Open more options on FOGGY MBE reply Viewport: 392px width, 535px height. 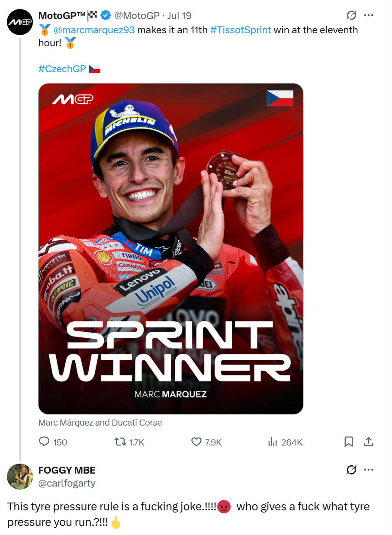coord(369,470)
